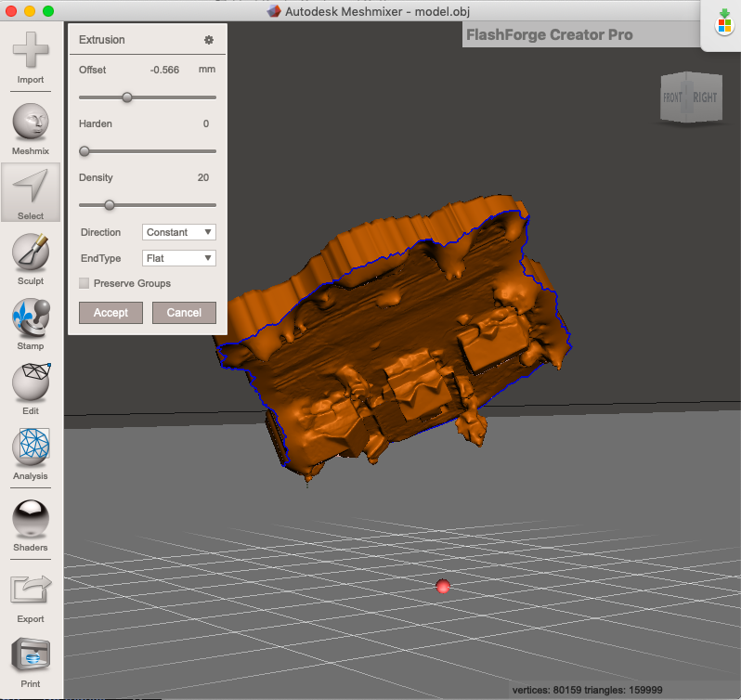
Task: Click the Offset value -0.566 field
Action: [164, 70]
